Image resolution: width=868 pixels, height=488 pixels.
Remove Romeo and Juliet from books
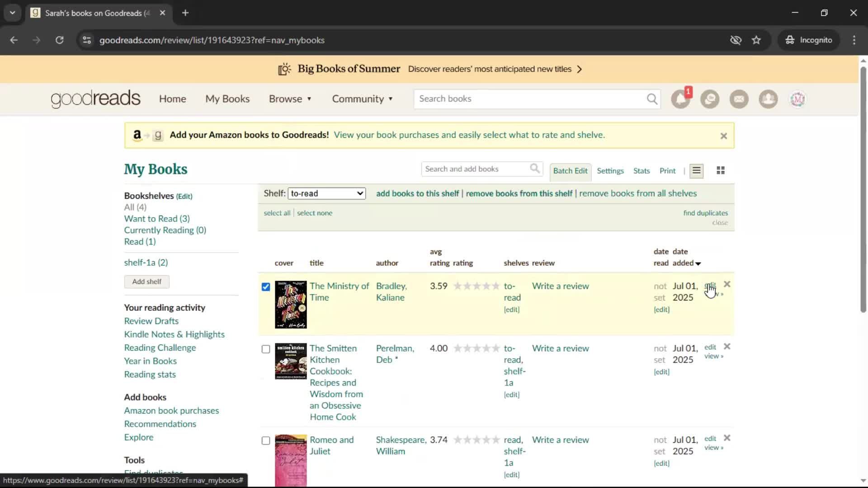tap(727, 438)
